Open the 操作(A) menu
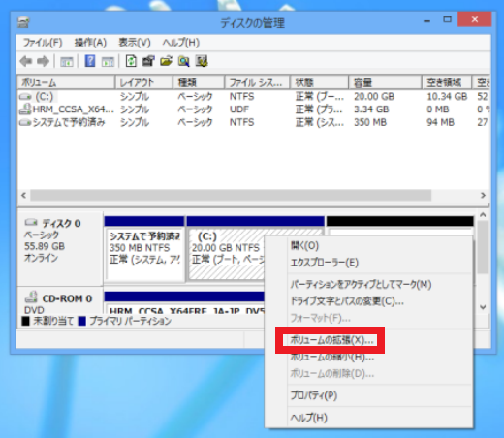504x438 pixels. (90, 43)
